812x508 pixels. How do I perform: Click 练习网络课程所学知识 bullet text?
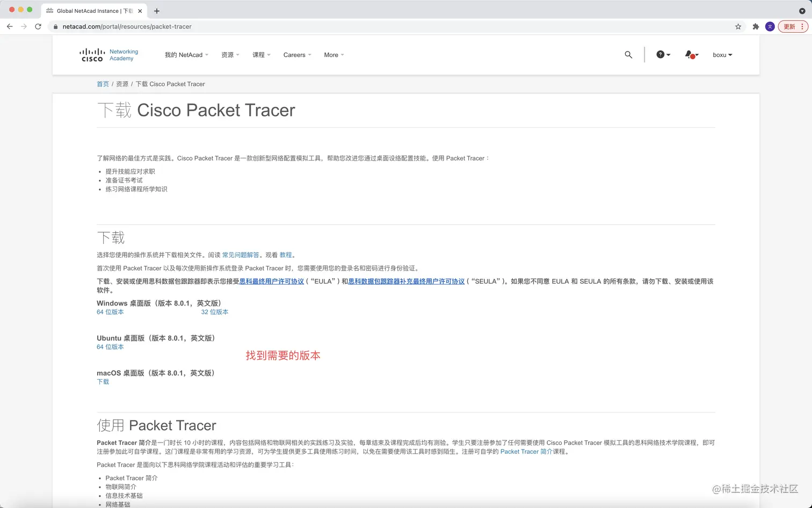[x=136, y=189]
